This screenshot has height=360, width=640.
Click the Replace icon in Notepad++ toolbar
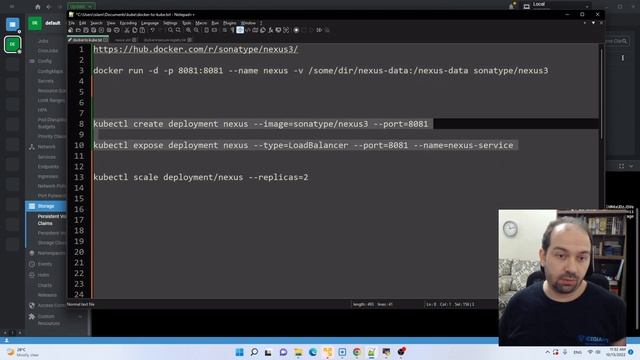point(178,30)
